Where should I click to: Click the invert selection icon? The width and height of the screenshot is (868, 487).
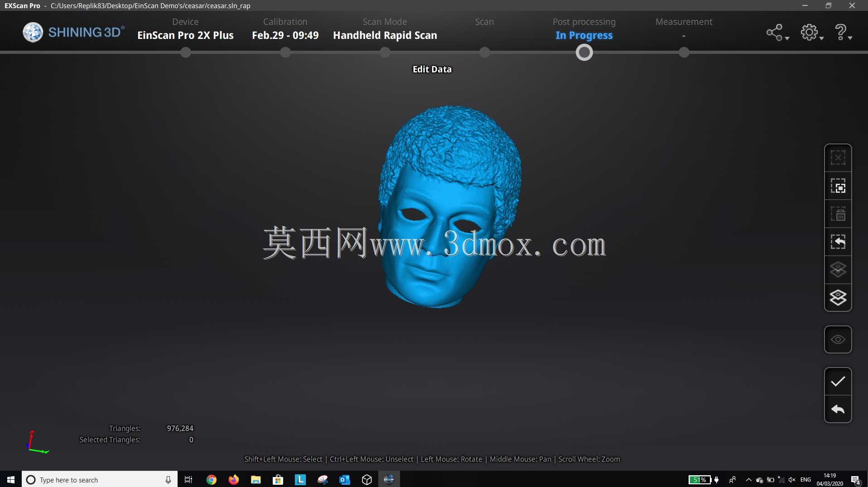(x=838, y=186)
